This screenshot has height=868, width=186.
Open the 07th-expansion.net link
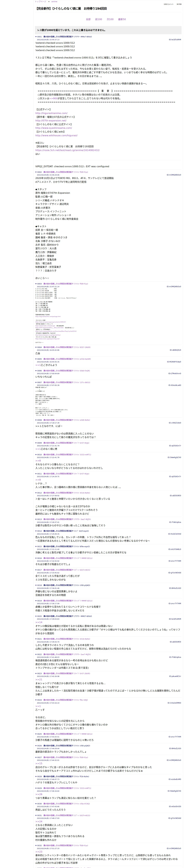51,121
